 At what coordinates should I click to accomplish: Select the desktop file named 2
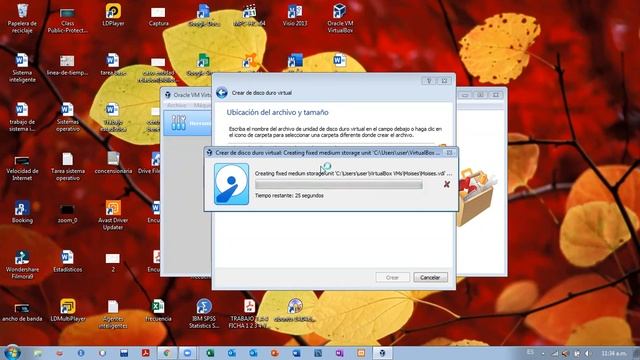point(113,262)
